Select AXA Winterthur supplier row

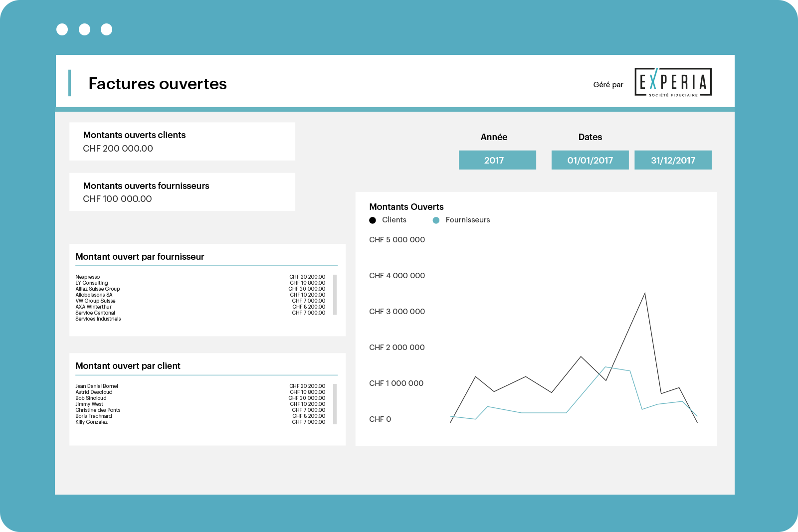[x=200, y=307]
